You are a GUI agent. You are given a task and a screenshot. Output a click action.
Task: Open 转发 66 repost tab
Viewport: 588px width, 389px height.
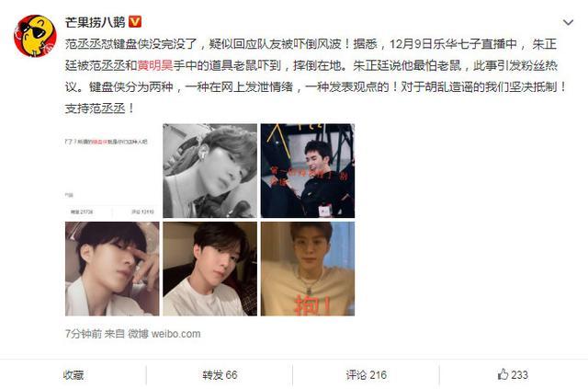click(x=220, y=374)
